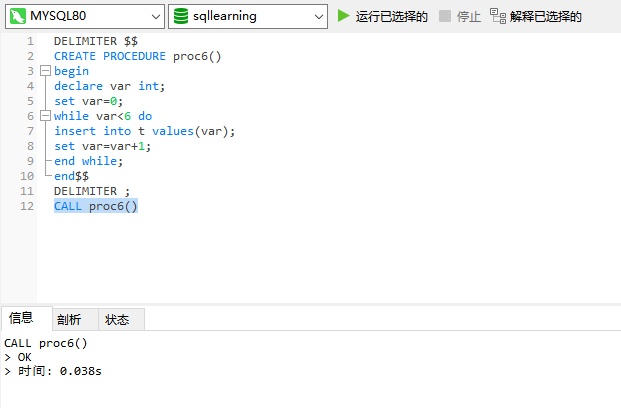Click the gray Stop square icon
Viewport: 621px width, 408px height.
tap(445, 16)
